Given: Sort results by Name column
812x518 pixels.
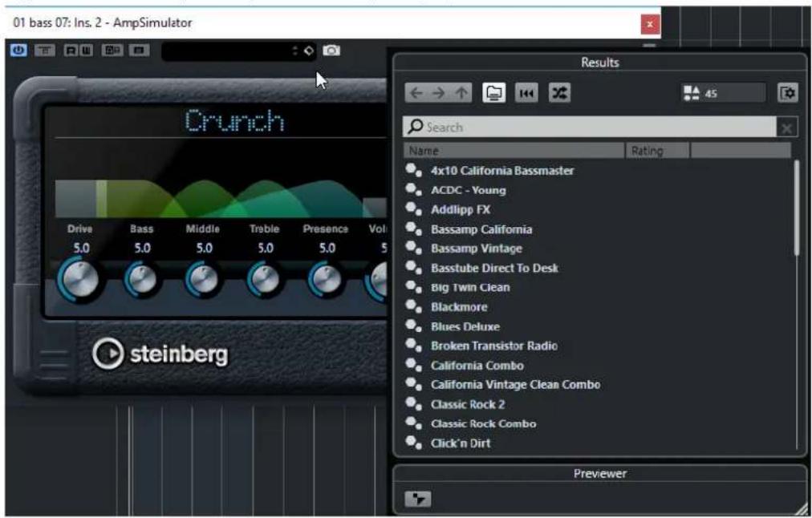Looking at the screenshot, I should pyautogui.click(x=514, y=151).
